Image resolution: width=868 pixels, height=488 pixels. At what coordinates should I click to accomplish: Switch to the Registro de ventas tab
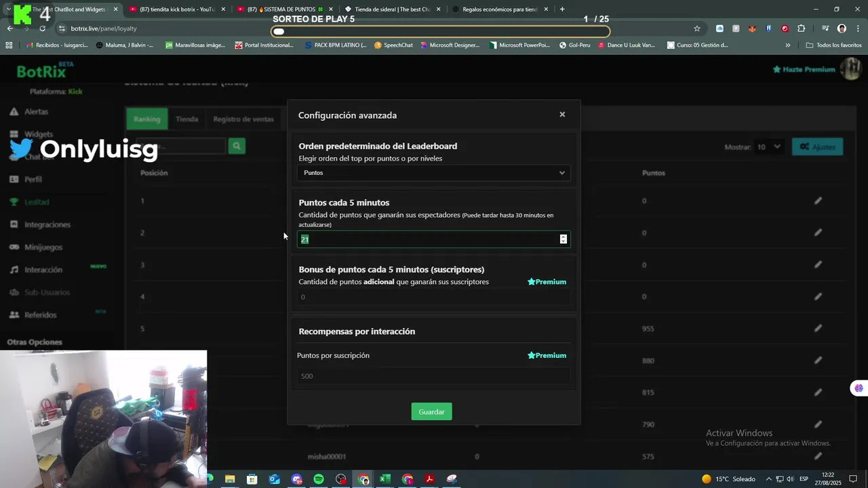(243, 119)
